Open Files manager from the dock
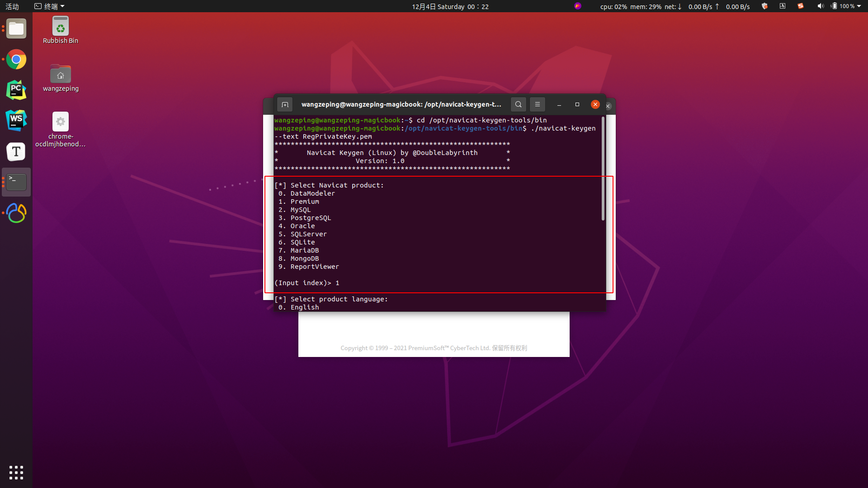Viewport: 868px width, 488px height. click(16, 29)
